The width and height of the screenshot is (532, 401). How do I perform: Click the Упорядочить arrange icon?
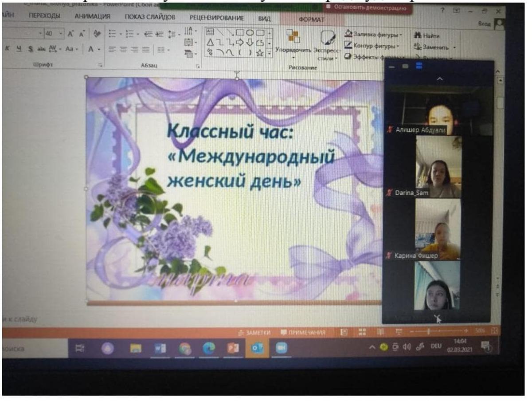292,39
